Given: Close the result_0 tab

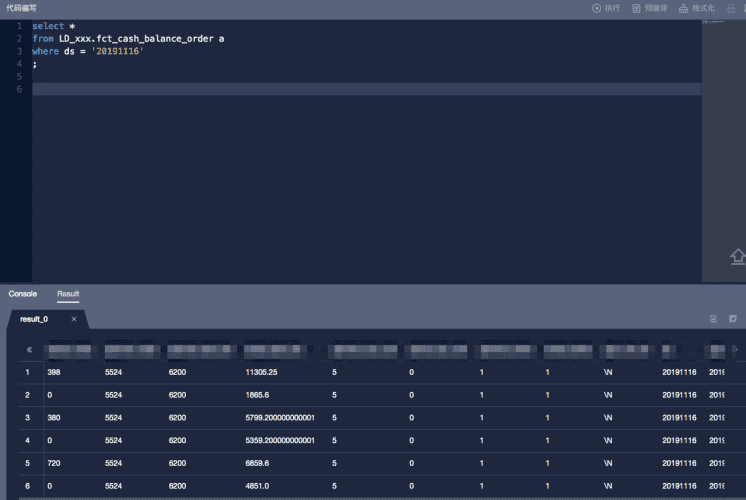Looking at the screenshot, I should tap(74, 319).
